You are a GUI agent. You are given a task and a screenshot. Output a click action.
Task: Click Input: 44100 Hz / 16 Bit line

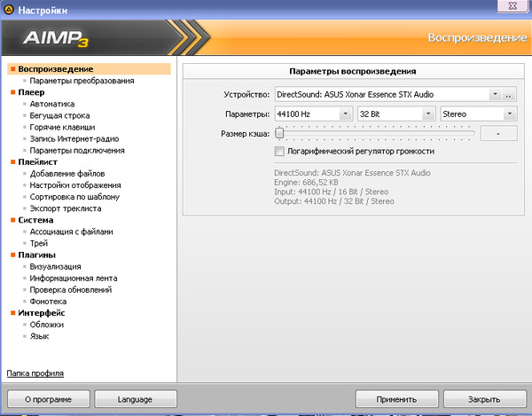[x=331, y=192]
